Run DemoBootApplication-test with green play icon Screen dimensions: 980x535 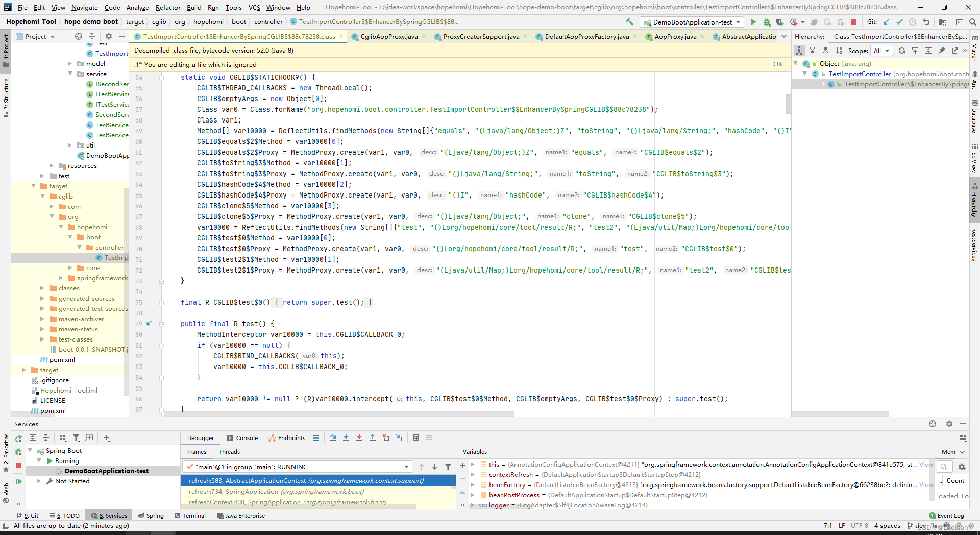point(753,22)
